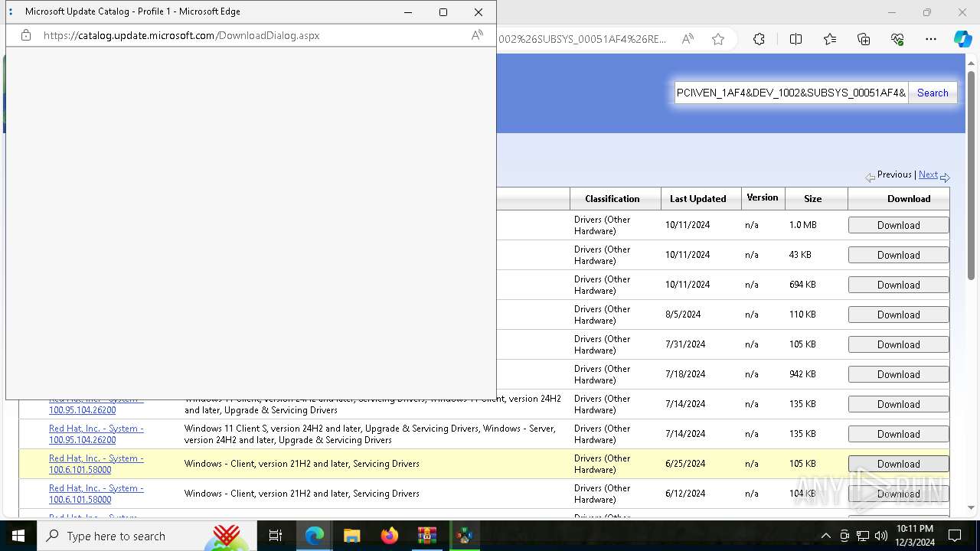Viewport: 980px width, 551px height.
Task: Download the 43 KB driver
Action: click(898, 255)
